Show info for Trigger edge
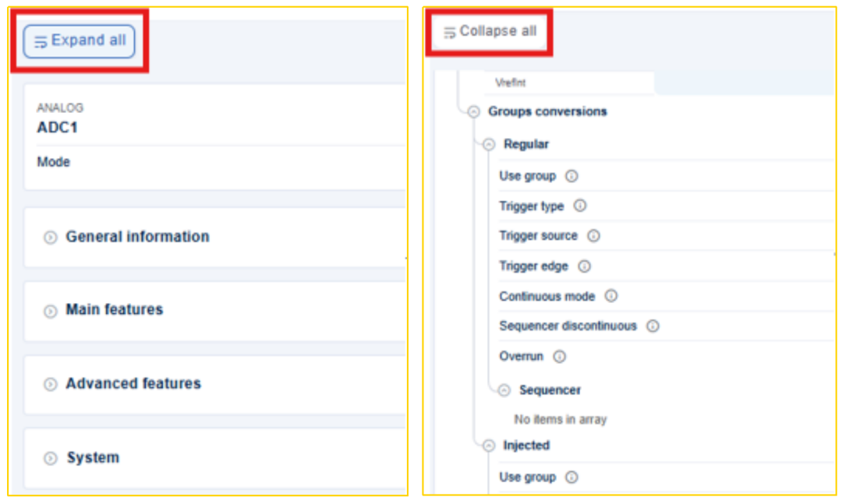The height and width of the screenshot is (504, 842). tap(585, 266)
